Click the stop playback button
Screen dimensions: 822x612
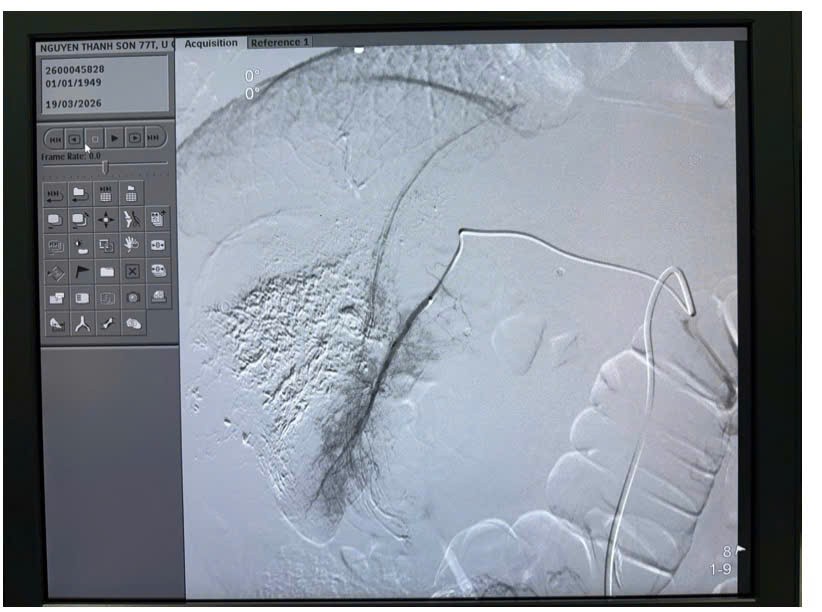click(x=95, y=139)
